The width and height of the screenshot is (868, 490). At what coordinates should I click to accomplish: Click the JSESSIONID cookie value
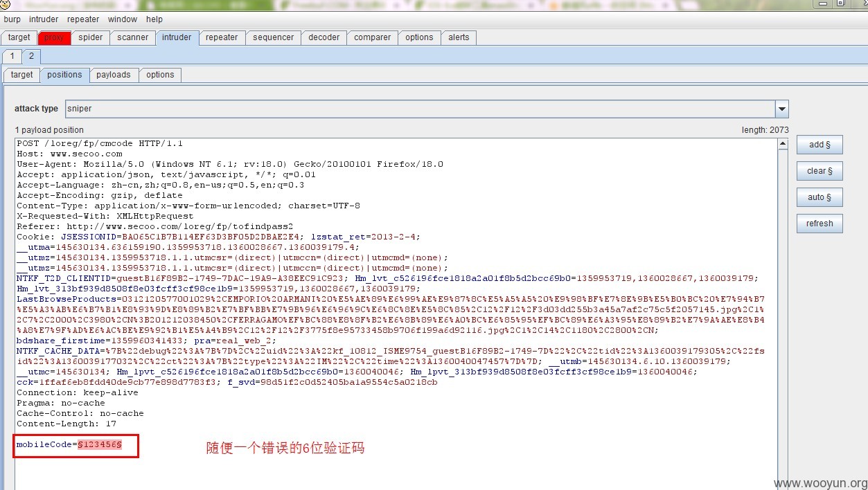point(212,237)
